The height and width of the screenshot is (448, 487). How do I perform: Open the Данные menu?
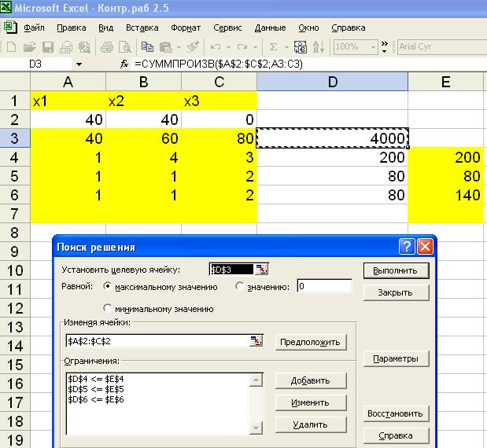point(270,27)
